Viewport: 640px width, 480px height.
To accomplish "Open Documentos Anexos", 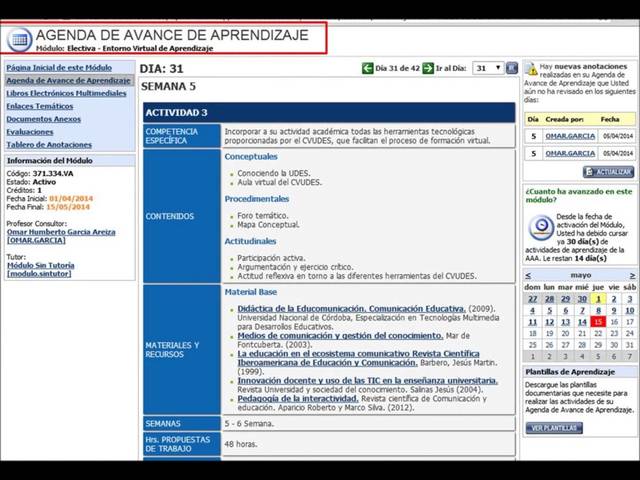I will click(44, 119).
